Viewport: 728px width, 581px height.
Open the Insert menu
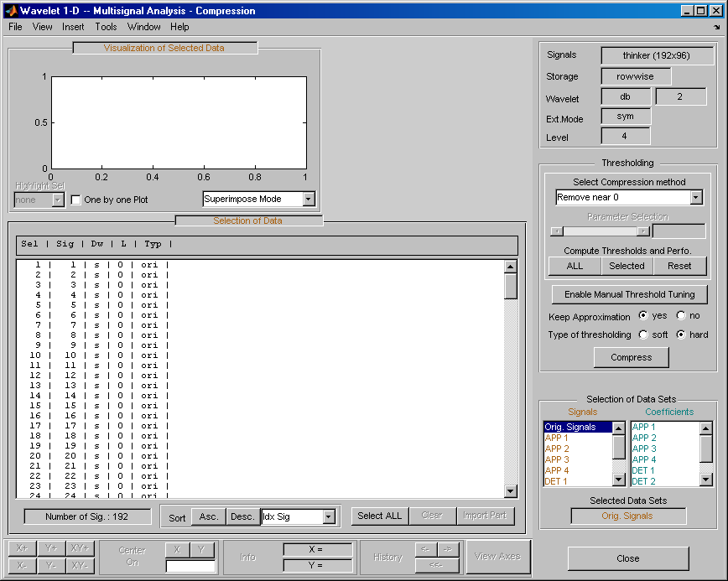(x=73, y=27)
